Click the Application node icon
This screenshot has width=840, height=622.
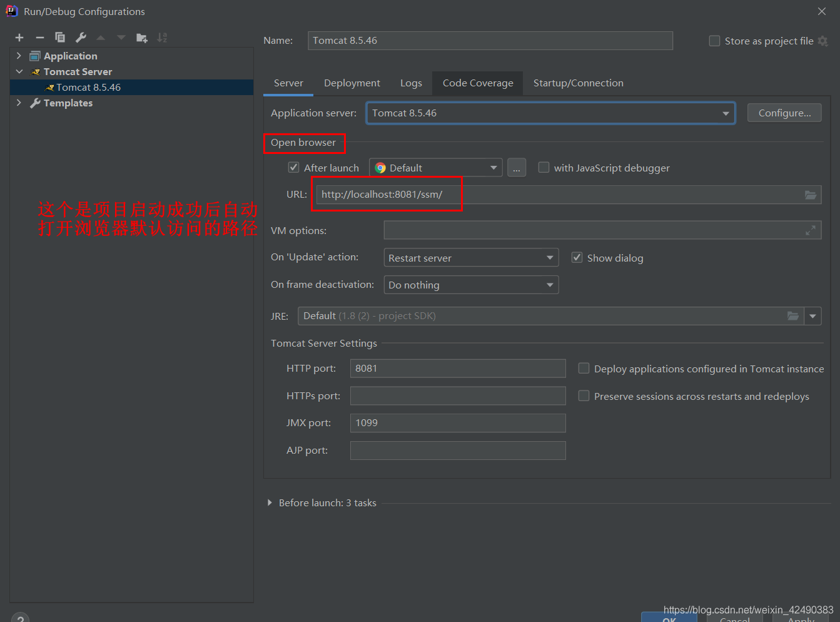(35, 56)
